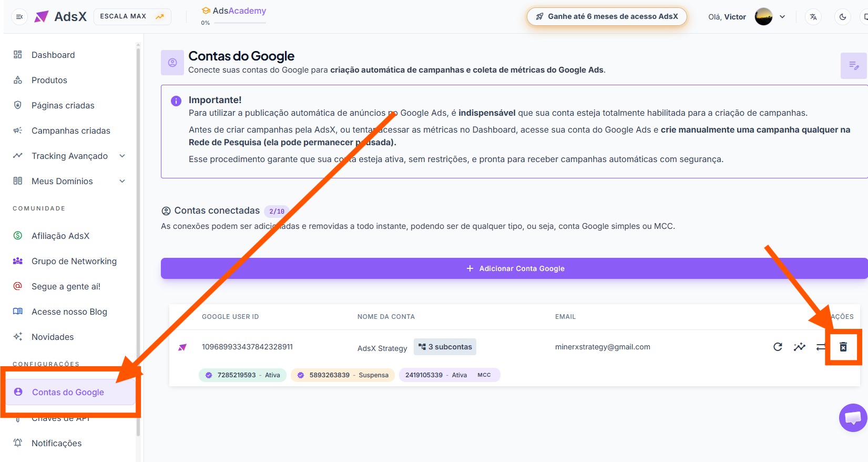
Task: Open the user account dropdown arrow
Action: point(782,17)
